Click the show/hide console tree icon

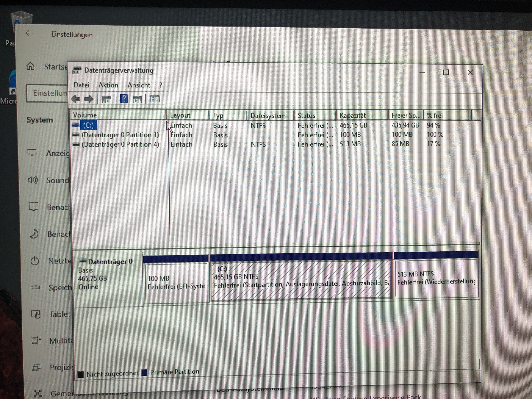(x=106, y=99)
